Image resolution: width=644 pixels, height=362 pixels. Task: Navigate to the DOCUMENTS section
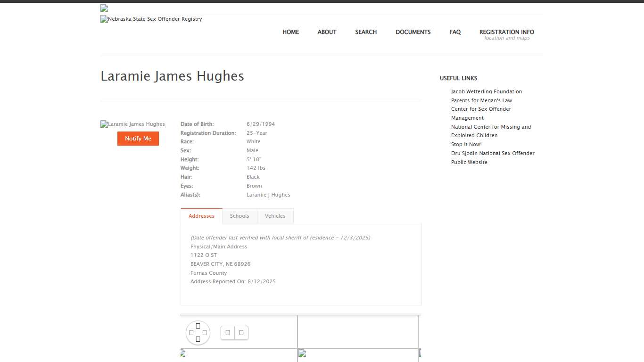click(x=413, y=32)
